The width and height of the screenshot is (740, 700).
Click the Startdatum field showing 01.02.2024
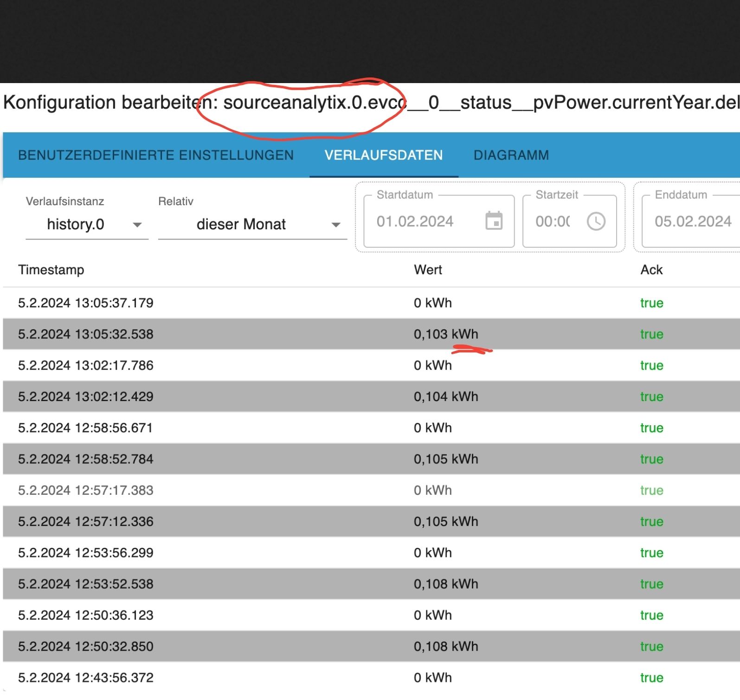tap(439, 221)
